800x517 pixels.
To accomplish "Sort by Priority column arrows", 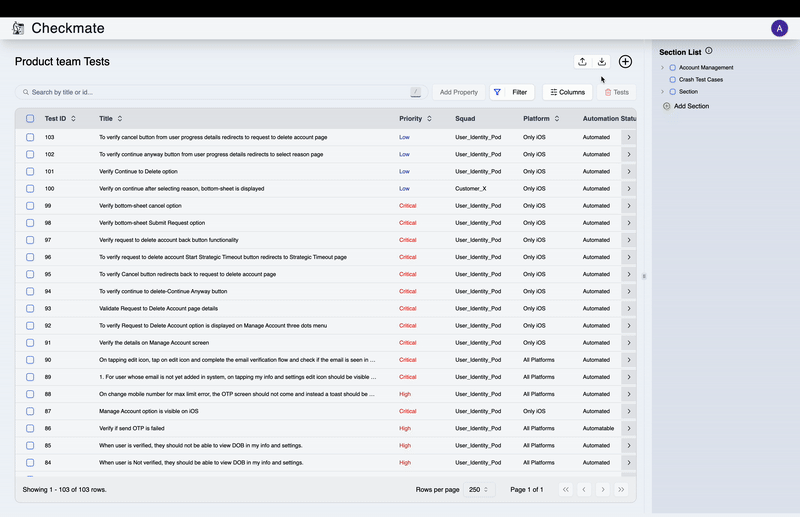I will pyautogui.click(x=430, y=119).
